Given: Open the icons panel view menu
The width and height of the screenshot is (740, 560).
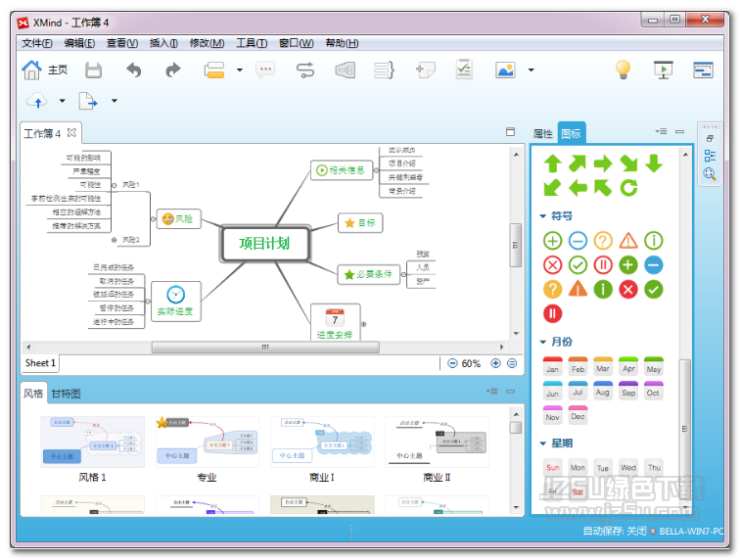Looking at the screenshot, I should point(661,132).
